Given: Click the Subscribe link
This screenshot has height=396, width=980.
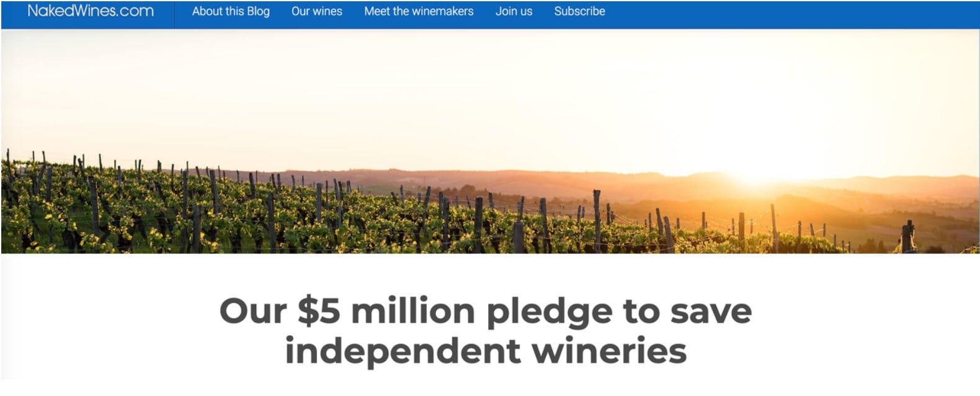Looking at the screenshot, I should tap(579, 11).
